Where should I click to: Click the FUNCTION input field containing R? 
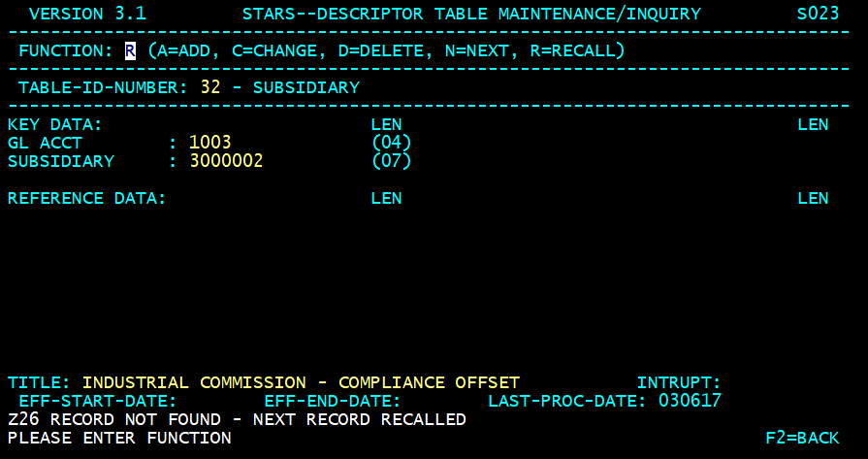(130, 50)
